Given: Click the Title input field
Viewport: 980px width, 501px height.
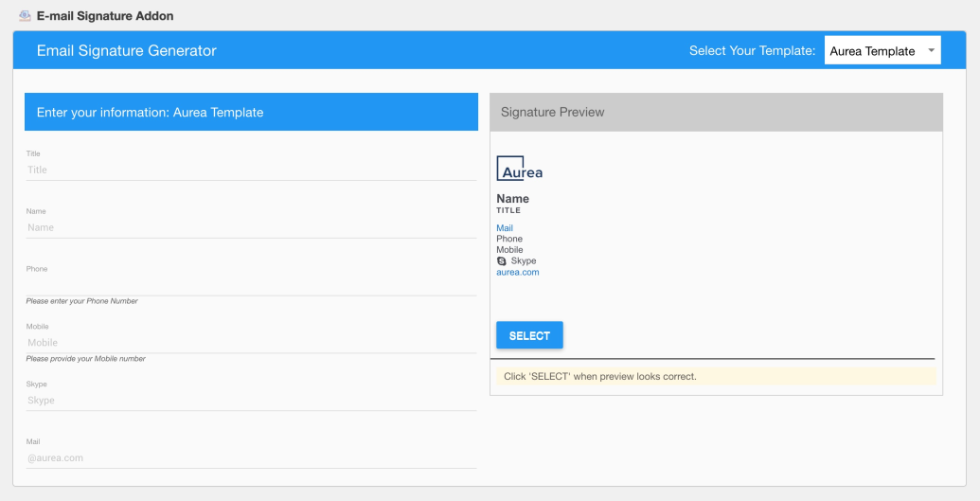Looking at the screenshot, I should (251, 170).
